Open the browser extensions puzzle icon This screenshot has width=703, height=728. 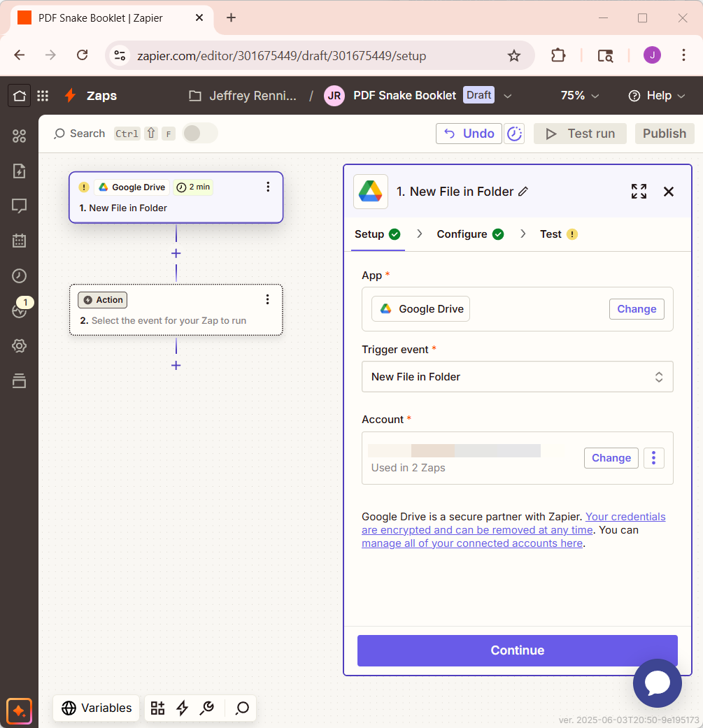pos(558,55)
